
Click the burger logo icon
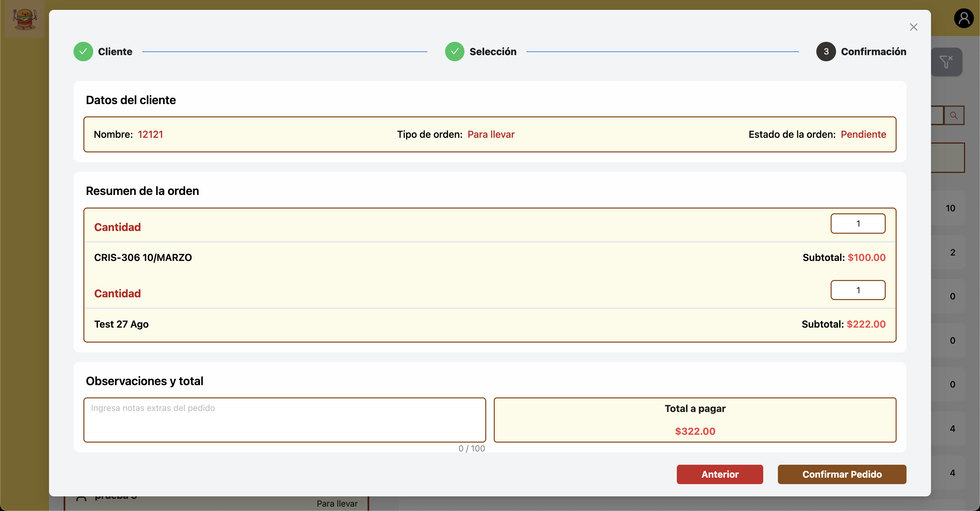25,19
